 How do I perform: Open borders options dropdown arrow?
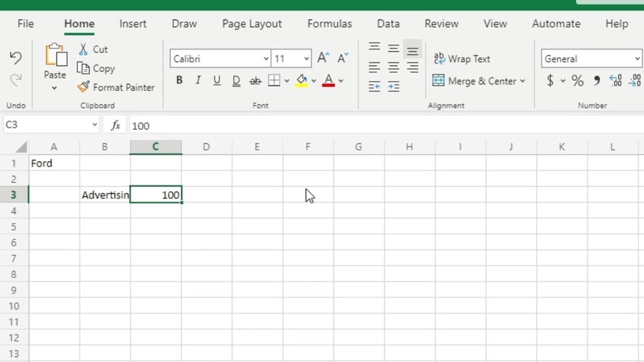pos(287,81)
